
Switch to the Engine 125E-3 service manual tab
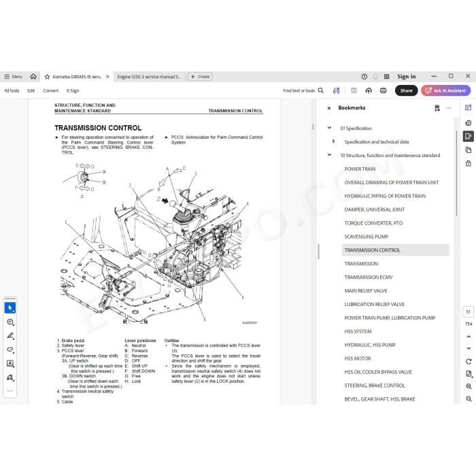coord(148,77)
